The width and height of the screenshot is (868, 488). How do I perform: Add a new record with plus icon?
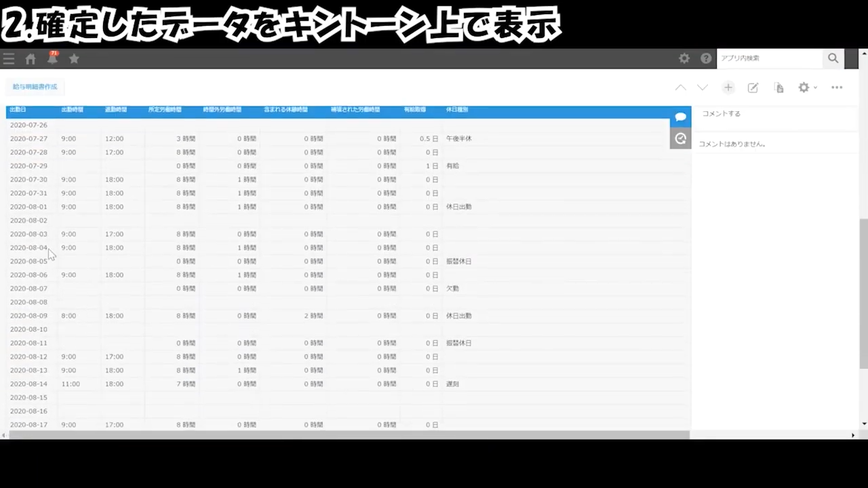(728, 87)
